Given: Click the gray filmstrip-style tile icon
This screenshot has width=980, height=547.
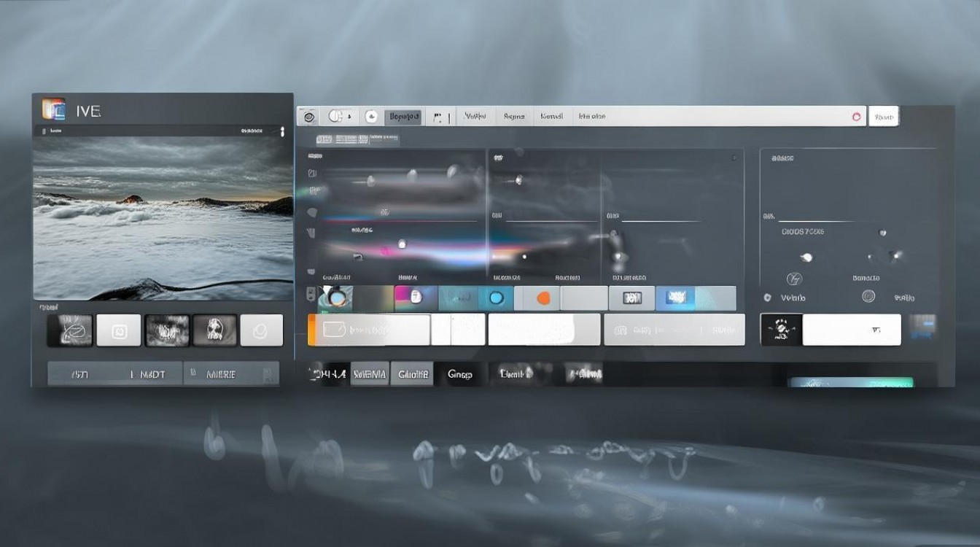Looking at the screenshot, I should [x=631, y=298].
